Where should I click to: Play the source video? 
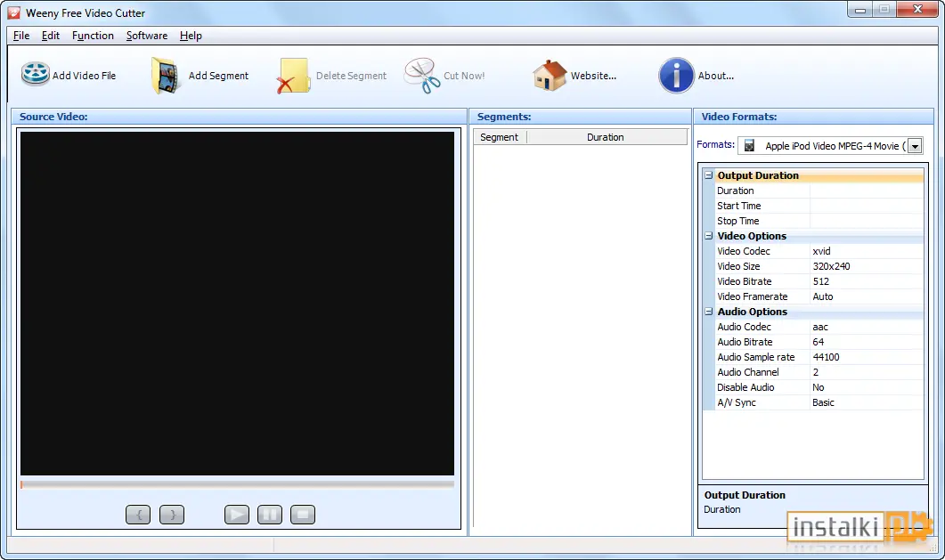pos(237,515)
